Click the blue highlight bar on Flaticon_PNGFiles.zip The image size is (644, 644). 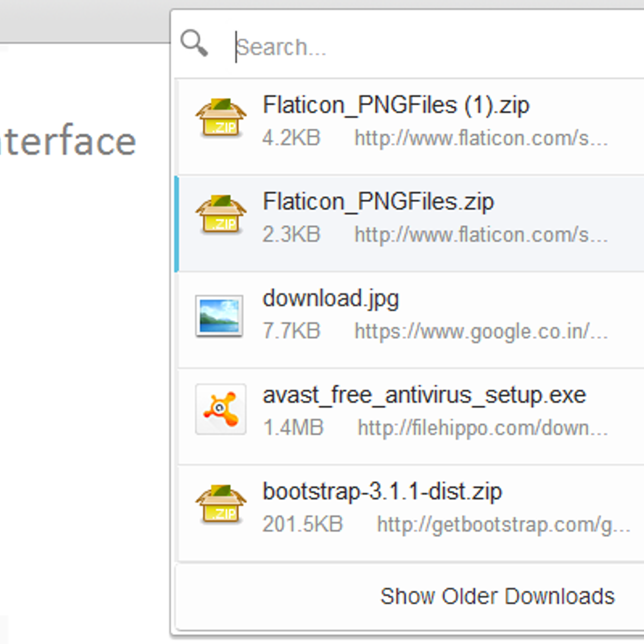click(178, 223)
